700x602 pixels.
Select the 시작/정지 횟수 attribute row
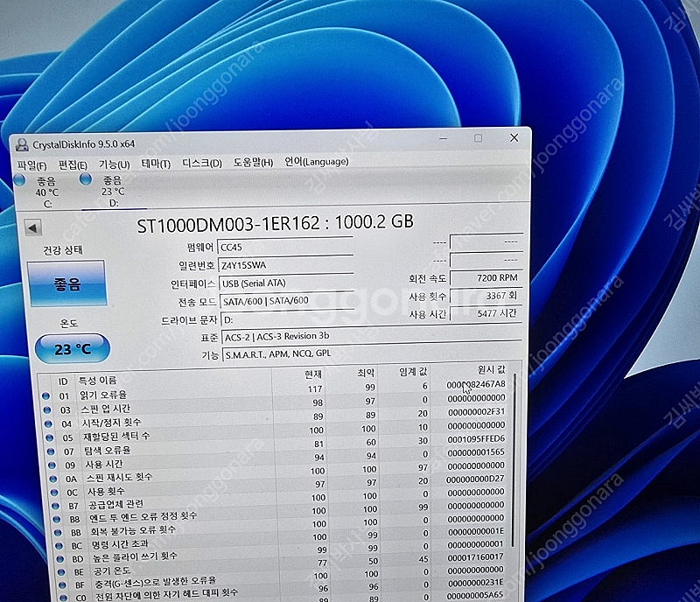(276, 418)
